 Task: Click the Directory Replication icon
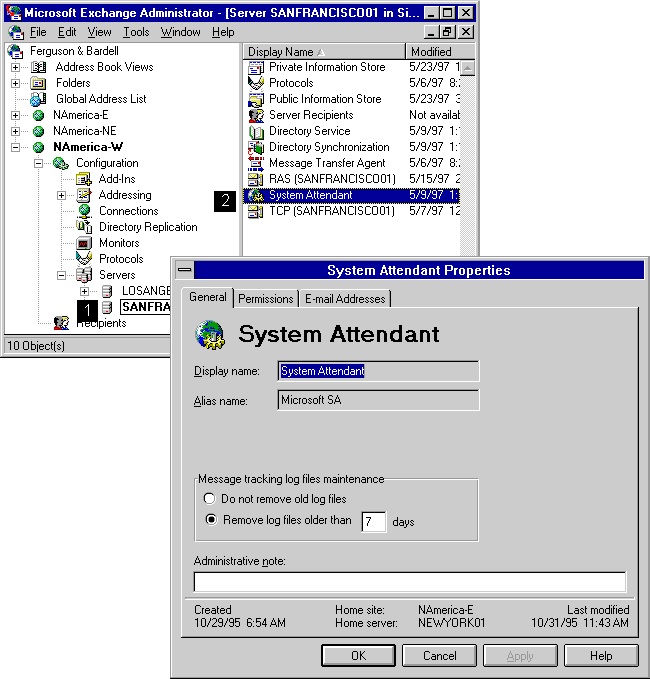[x=84, y=226]
